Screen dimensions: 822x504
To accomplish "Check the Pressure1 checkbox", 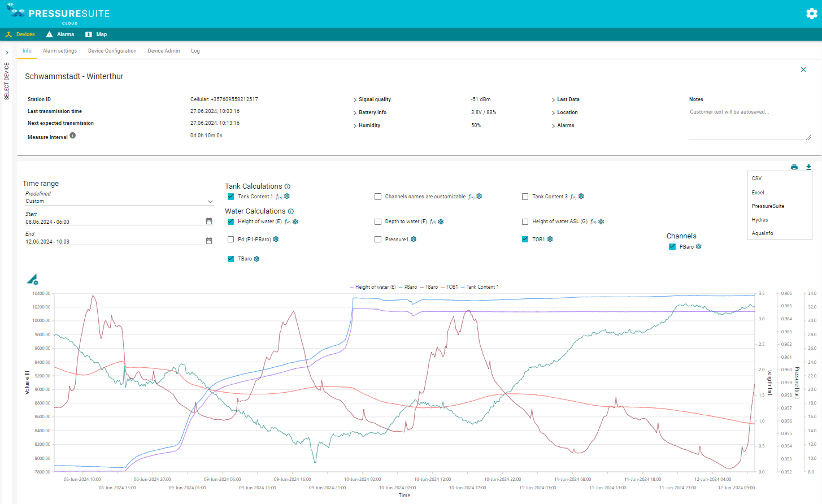I will point(378,239).
